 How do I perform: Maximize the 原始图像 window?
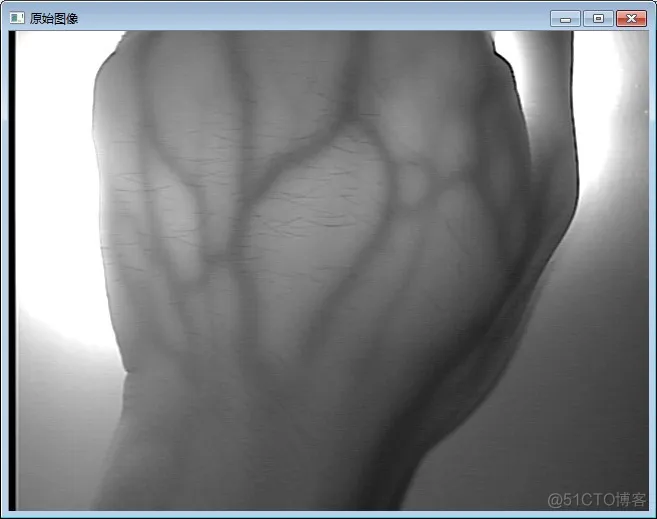coord(598,19)
